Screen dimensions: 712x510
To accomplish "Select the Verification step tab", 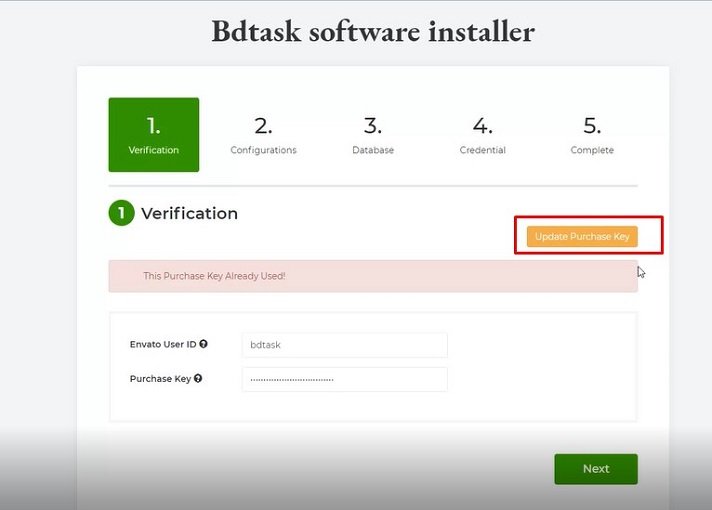I will click(153, 135).
